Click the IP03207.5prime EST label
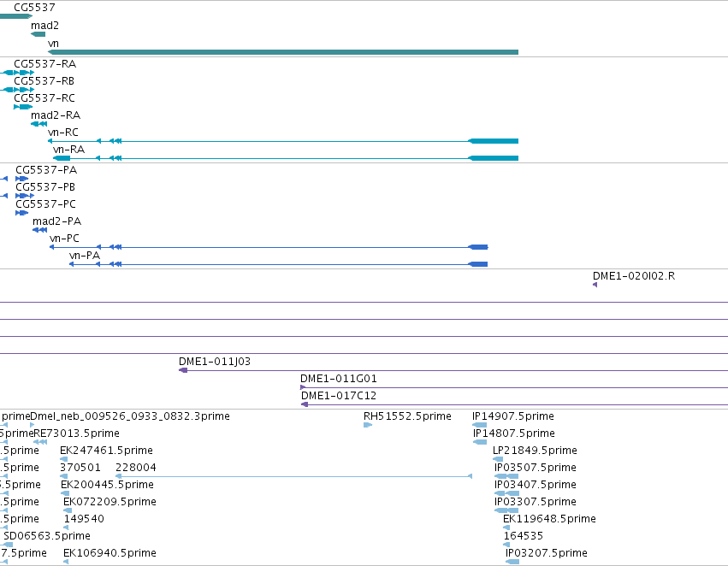Image resolution: width=728 pixels, height=566 pixels. (547, 553)
